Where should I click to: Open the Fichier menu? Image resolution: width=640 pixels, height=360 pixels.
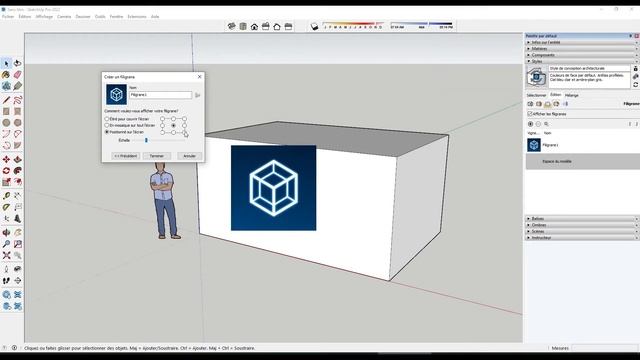pyautogui.click(x=8, y=17)
